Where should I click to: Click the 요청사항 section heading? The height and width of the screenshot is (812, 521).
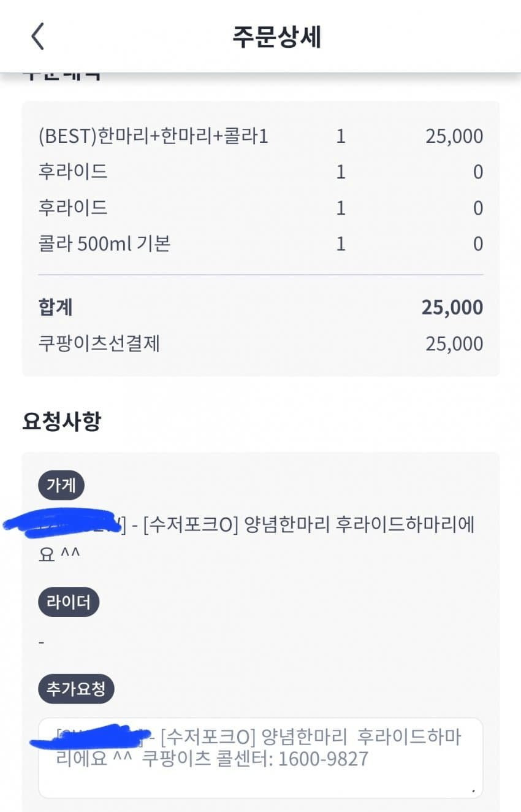61,421
